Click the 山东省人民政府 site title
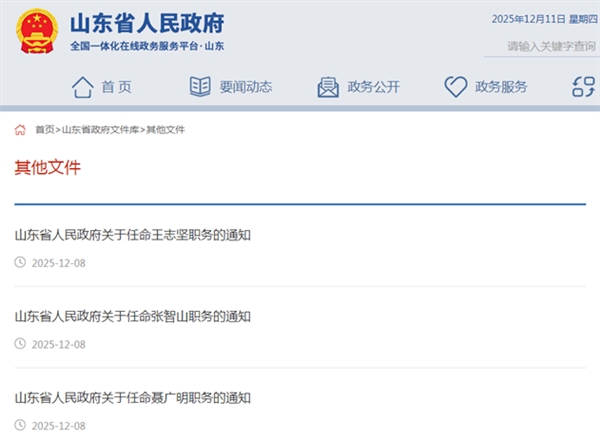Screen dimensions: 600x441 click(147, 22)
